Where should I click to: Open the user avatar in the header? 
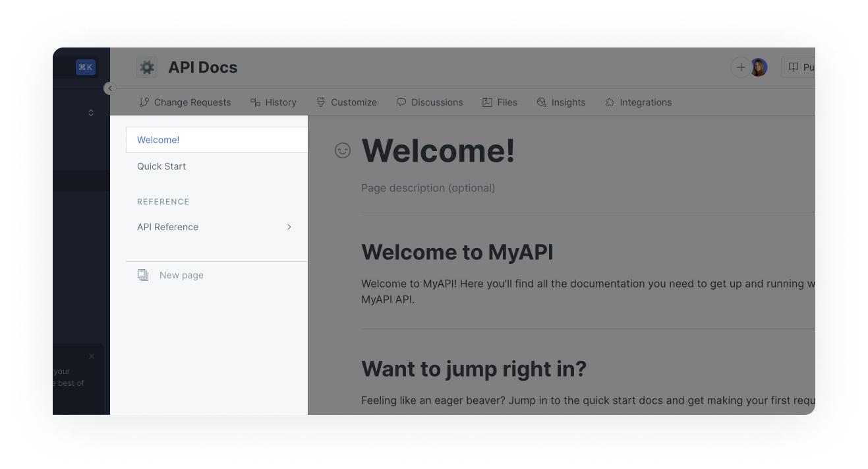pyautogui.click(x=759, y=67)
